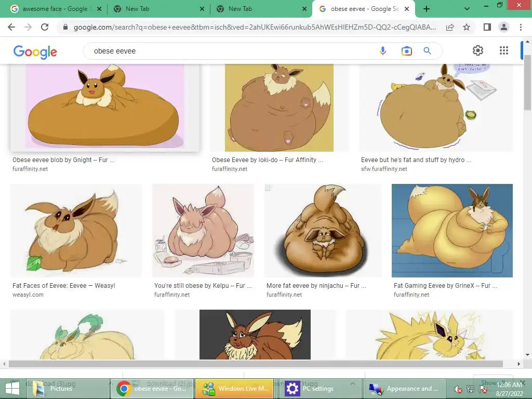532x399 pixels.
Task: Close the second New Tab
Action: pos(304,9)
